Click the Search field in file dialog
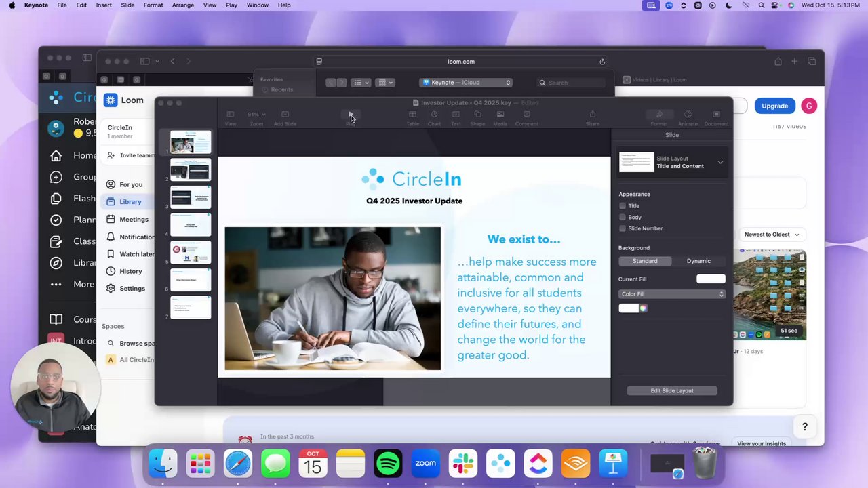This screenshot has height=488, width=868. pos(570,83)
